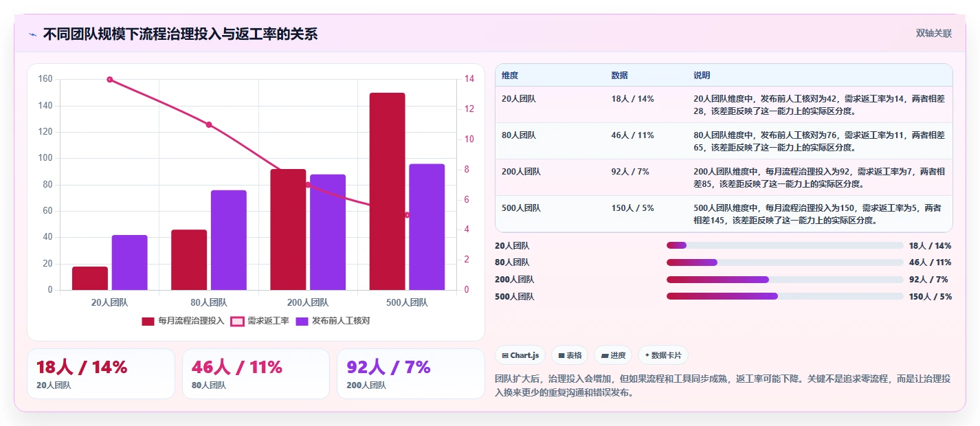Click the crimson bar for 80人团队
This screenshot has height=426, width=980.
[189, 260]
